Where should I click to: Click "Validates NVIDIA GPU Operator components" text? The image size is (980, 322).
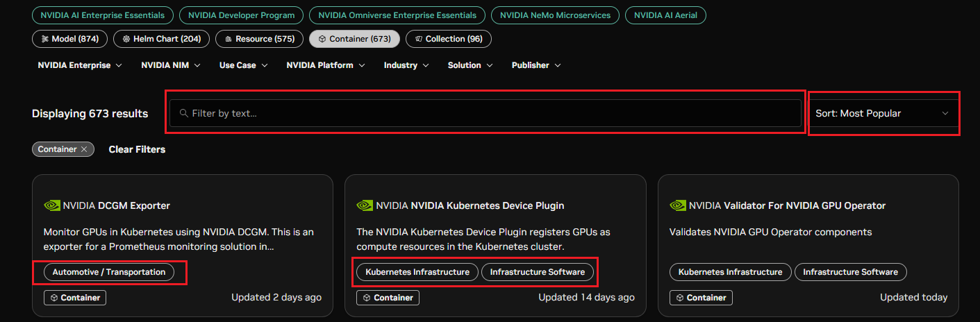[770, 232]
